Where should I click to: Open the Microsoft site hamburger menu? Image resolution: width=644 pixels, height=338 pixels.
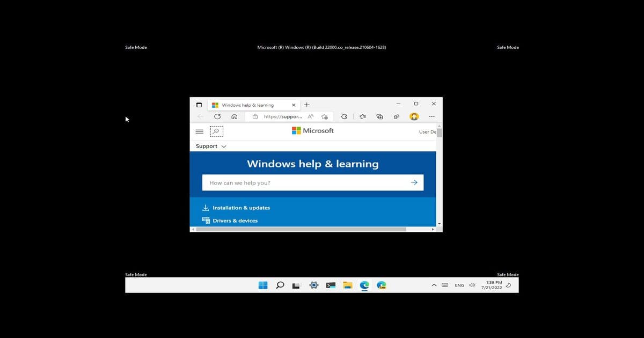point(199,131)
